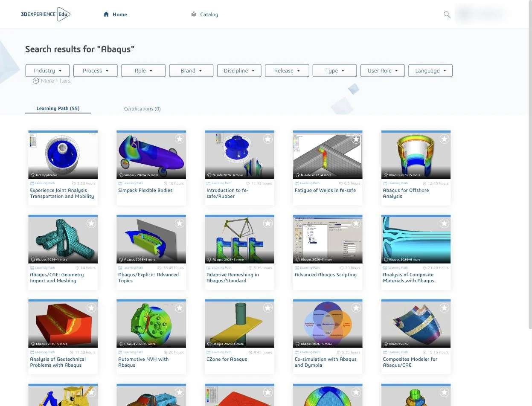Open the User Role filter dropdown
This screenshot has height=406, width=532.
click(x=383, y=71)
